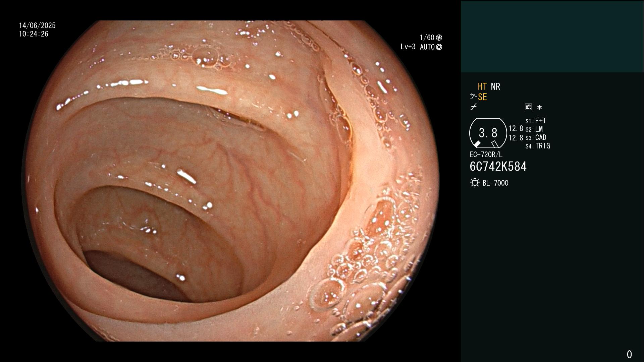Click the hollow channel marker in scope diagram

pyautogui.click(x=495, y=144)
